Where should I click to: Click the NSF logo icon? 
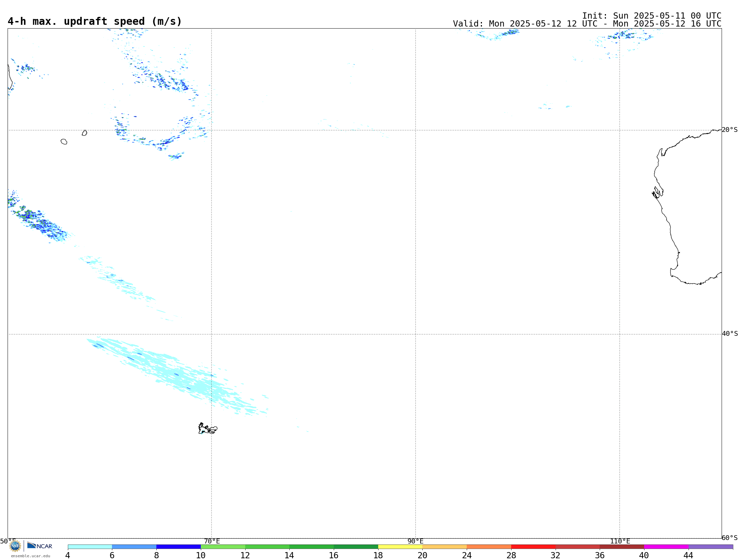tap(15, 546)
